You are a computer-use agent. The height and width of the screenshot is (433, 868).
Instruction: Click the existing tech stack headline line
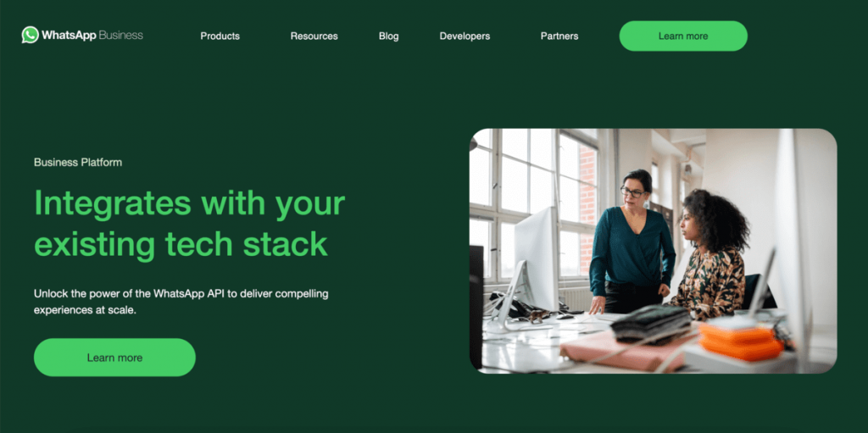181,244
